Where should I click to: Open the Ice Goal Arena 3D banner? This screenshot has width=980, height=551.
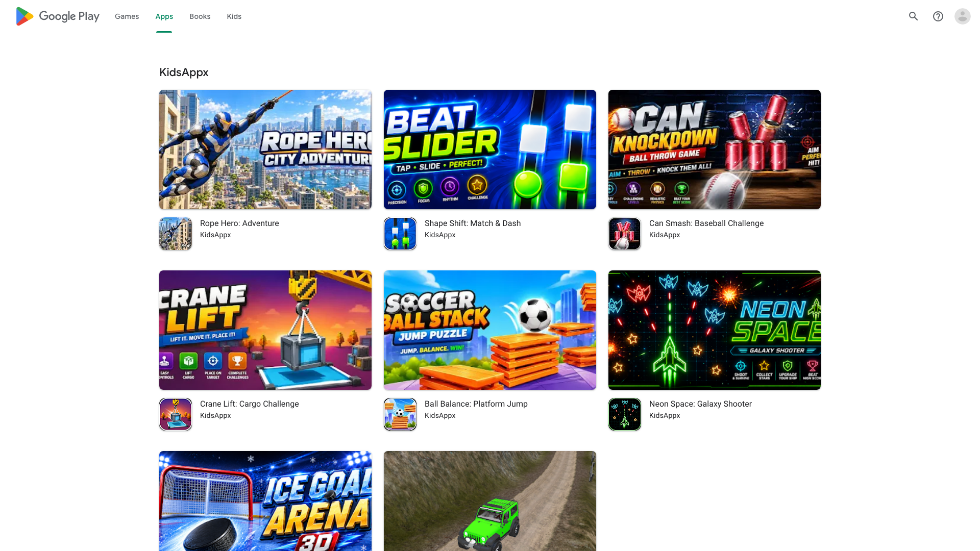click(x=265, y=501)
